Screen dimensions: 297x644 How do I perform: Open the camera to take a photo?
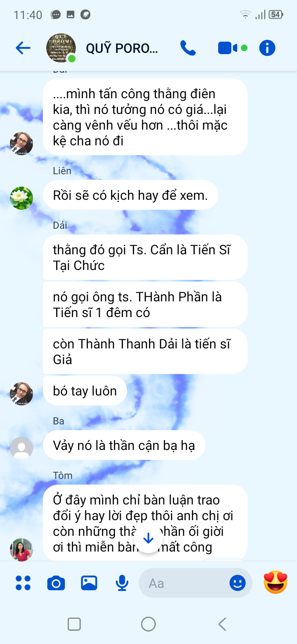pyautogui.click(x=56, y=583)
